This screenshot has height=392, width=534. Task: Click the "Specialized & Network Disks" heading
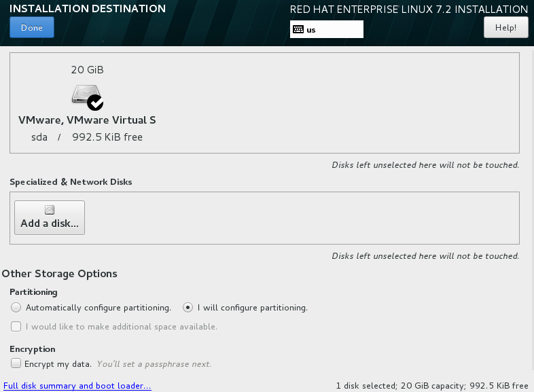tap(71, 182)
